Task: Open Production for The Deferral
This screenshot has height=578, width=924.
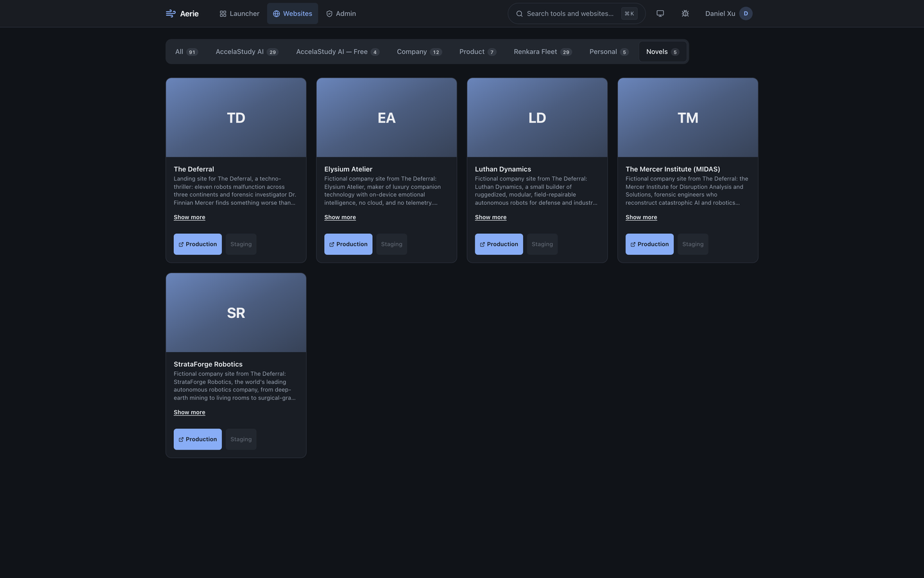Action: pyautogui.click(x=198, y=244)
